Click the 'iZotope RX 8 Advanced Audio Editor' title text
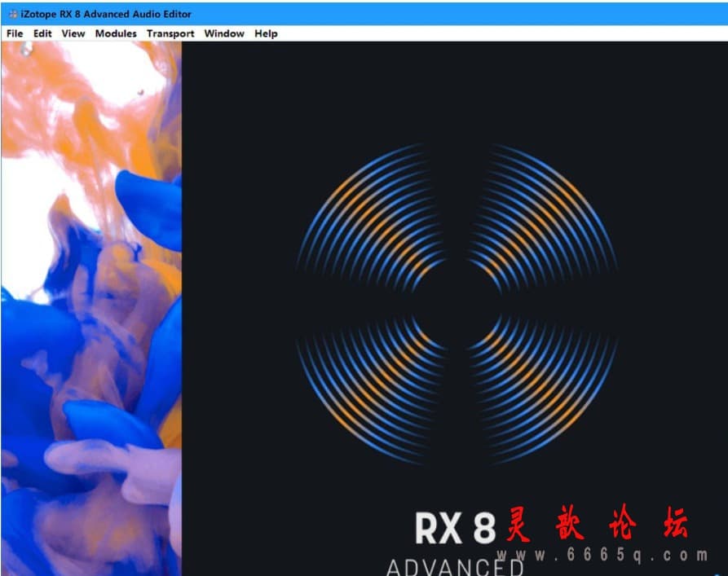Image resolution: width=728 pixels, height=576 pixels. coord(106,15)
